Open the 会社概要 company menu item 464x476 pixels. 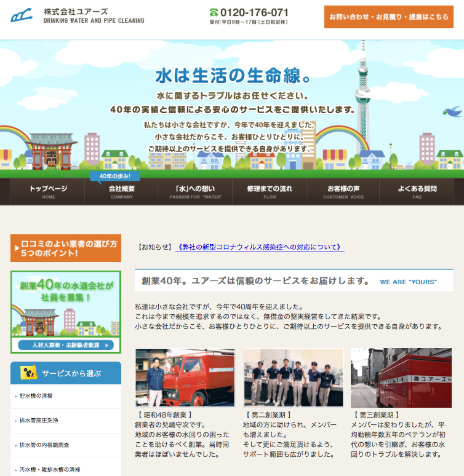pyautogui.click(x=121, y=192)
